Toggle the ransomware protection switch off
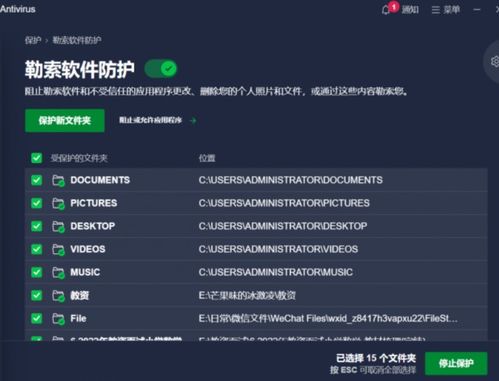 click(x=161, y=69)
